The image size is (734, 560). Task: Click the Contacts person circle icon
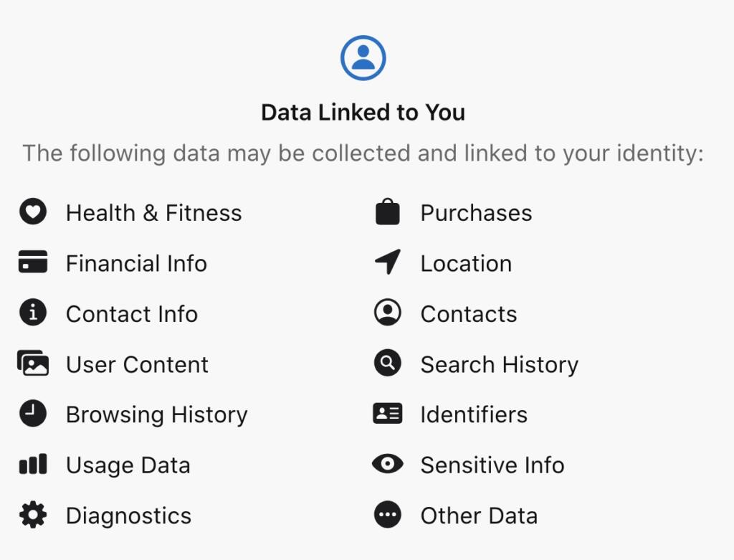click(x=388, y=313)
